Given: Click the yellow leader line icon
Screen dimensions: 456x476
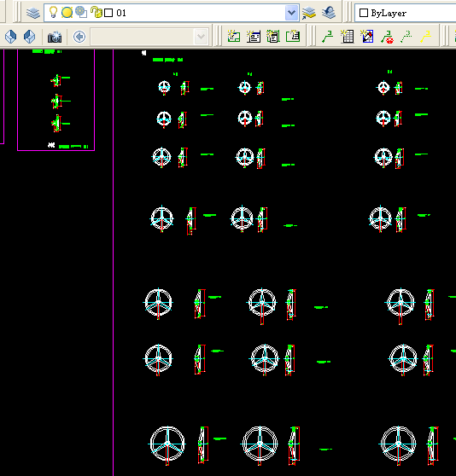Looking at the screenshot, I should click(426, 37).
